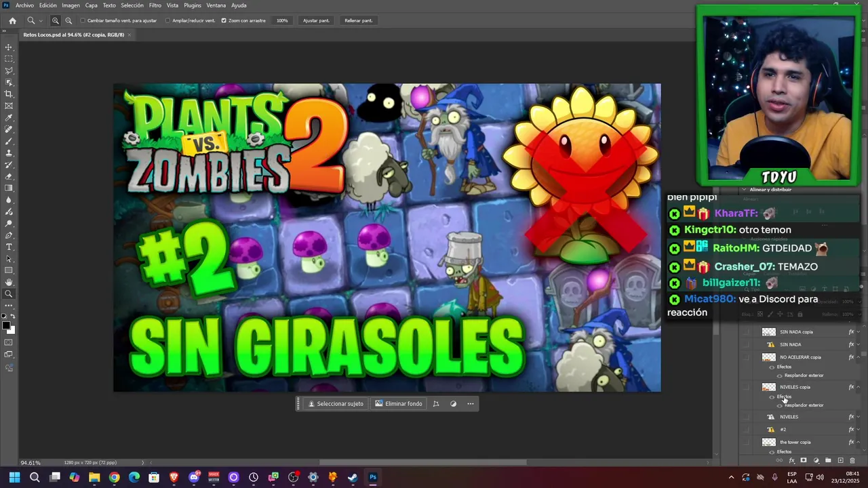Enable 'Ampliar/reducir vent.' checkbox
Image resolution: width=868 pixels, height=488 pixels.
click(168, 20)
